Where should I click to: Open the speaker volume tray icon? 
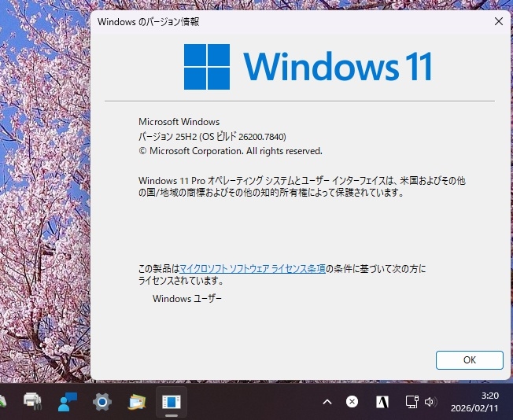point(430,402)
